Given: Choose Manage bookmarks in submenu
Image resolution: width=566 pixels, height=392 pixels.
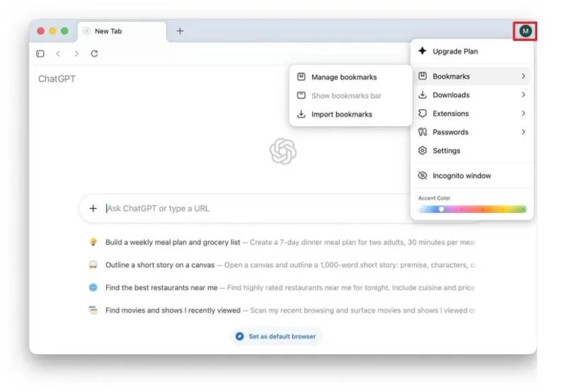Looking at the screenshot, I should 350,77.
